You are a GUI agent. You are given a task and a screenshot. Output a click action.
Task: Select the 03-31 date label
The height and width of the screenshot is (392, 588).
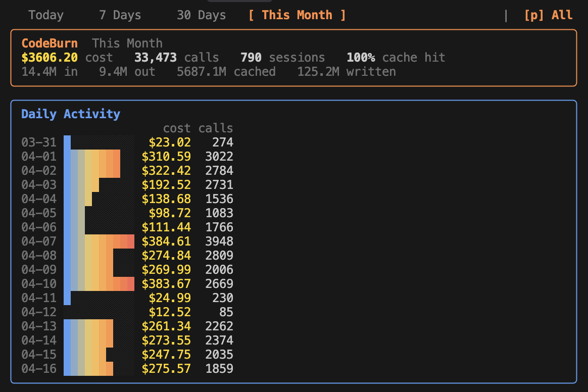coord(39,142)
